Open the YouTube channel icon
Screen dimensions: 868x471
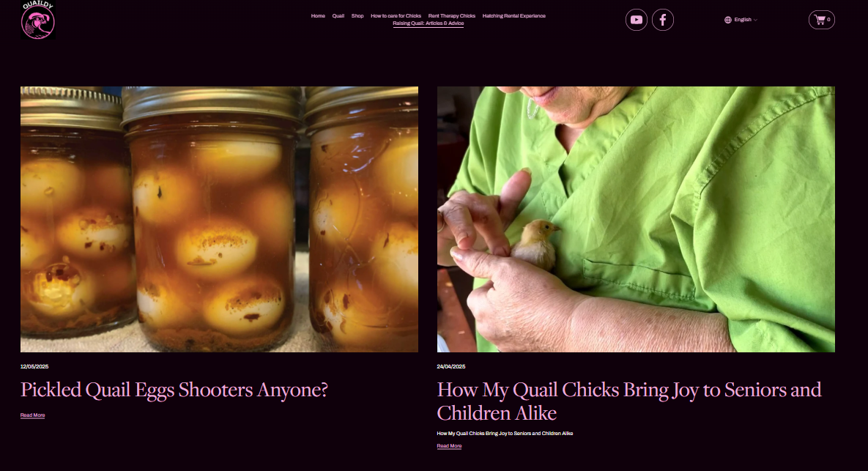tap(636, 20)
